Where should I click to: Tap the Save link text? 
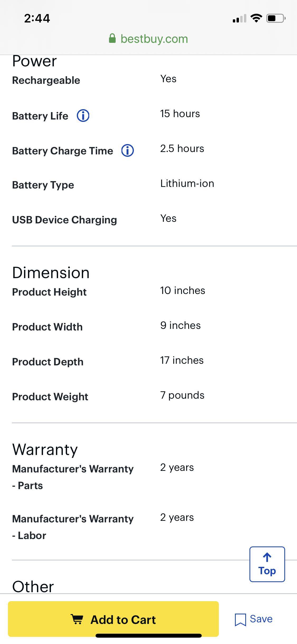tap(261, 619)
